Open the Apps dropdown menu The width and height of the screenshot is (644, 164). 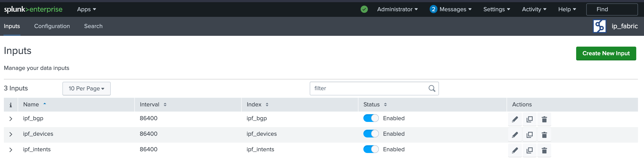click(x=86, y=9)
